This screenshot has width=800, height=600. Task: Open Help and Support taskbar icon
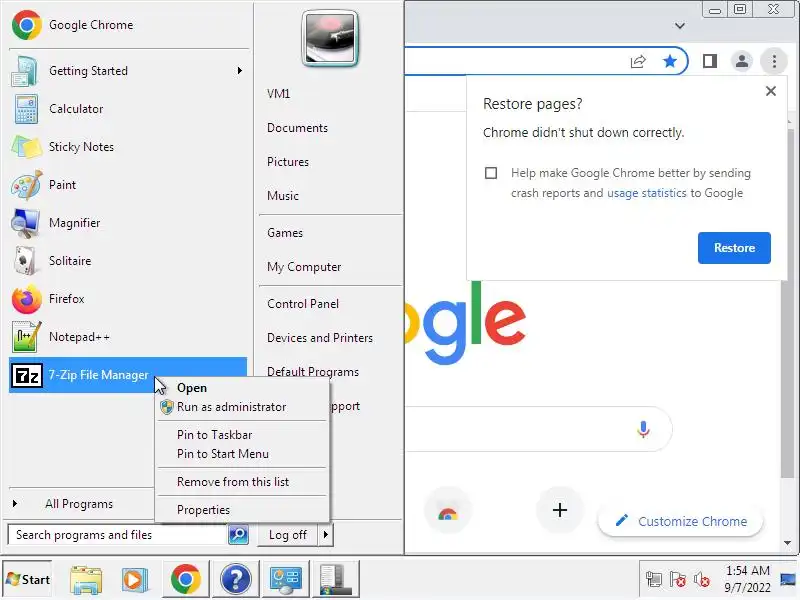click(235, 579)
